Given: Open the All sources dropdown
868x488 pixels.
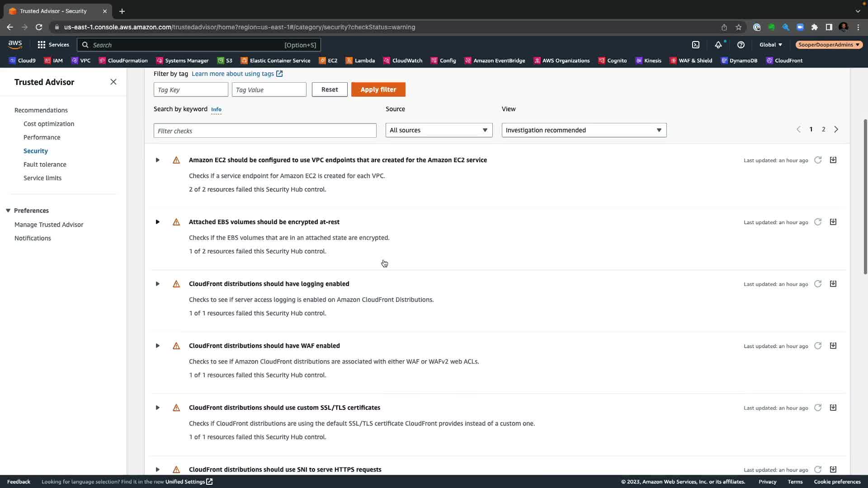Looking at the screenshot, I should tap(439, 130).
